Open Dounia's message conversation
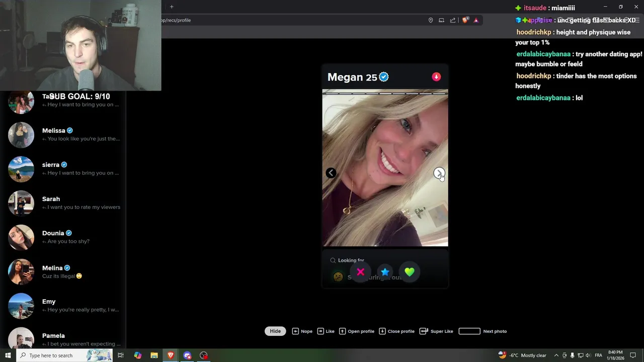The width and height of the screenshot is (644, 362). pos(63,237)
